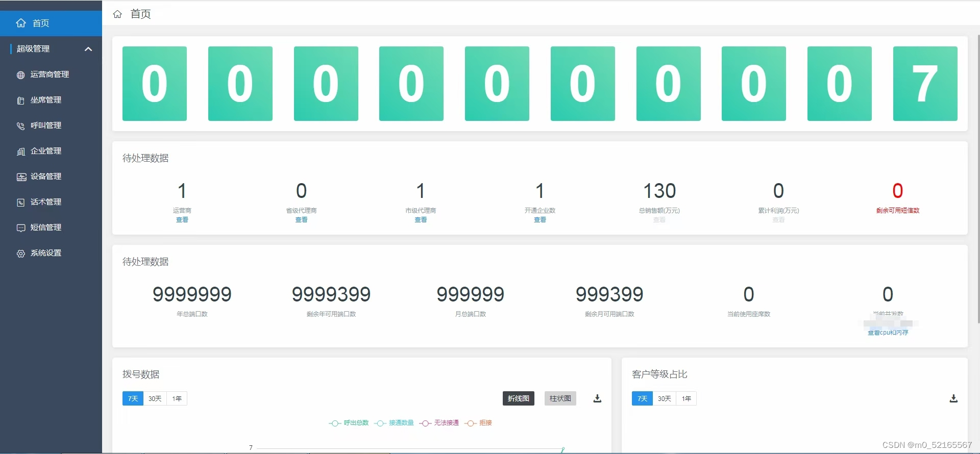The height and width of the screenshot is (454, 980).
Task: Open 企业管理 menu item
Action: [51, 151]
